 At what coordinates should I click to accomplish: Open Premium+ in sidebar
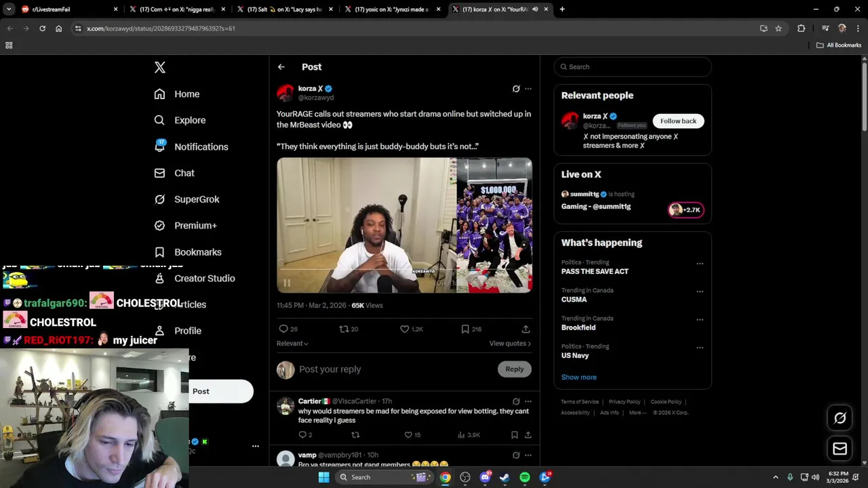[185, 226]
